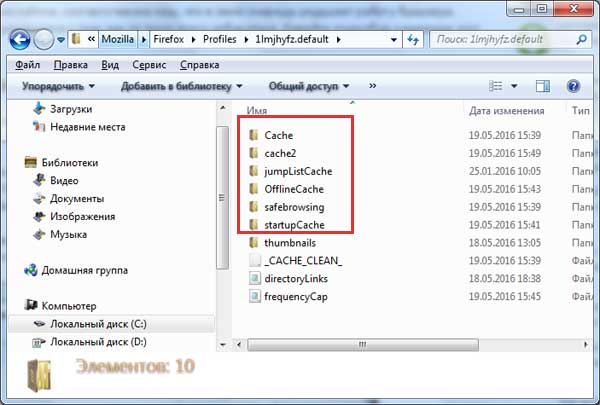Click the Refresh button beside the address bar

click(413, 41)
